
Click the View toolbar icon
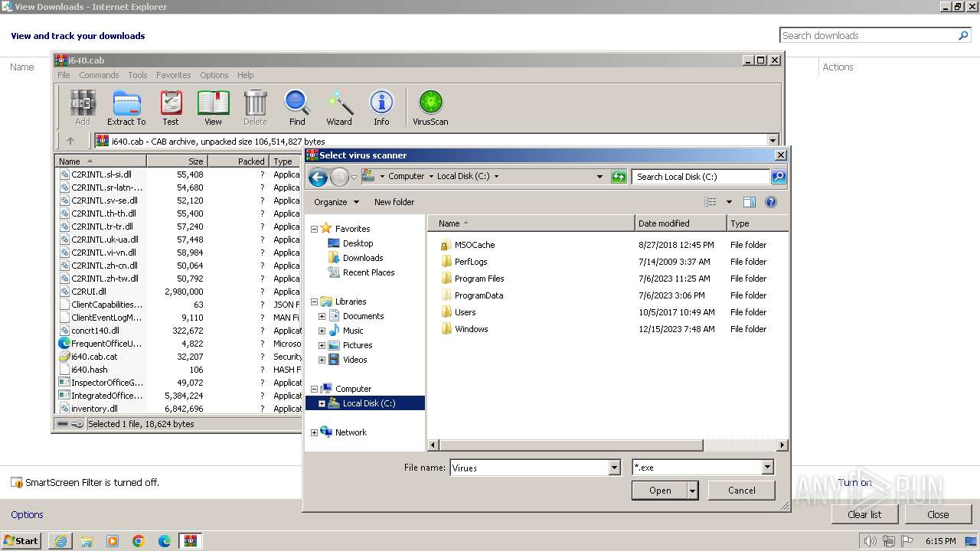tap(213, 108)
